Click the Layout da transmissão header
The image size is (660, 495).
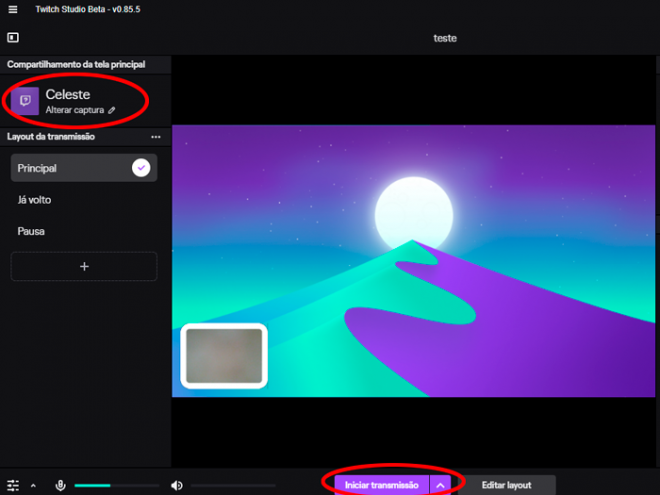51,136
